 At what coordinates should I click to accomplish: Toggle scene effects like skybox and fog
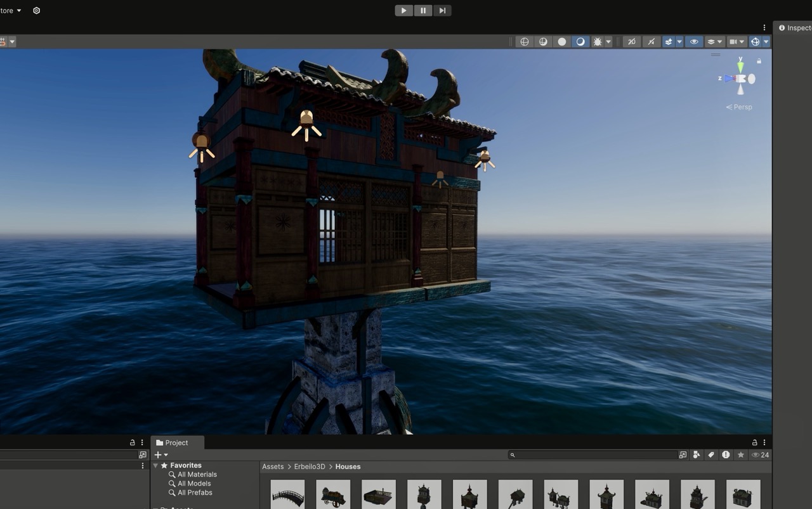[669, 42]
